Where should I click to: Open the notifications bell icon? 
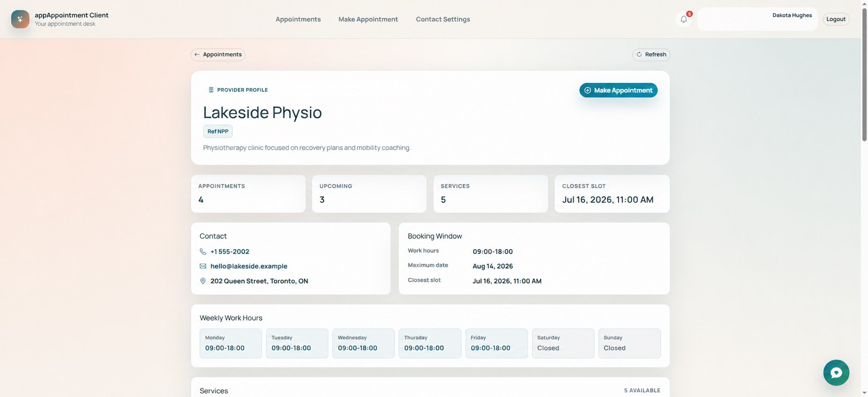(684, 19)
